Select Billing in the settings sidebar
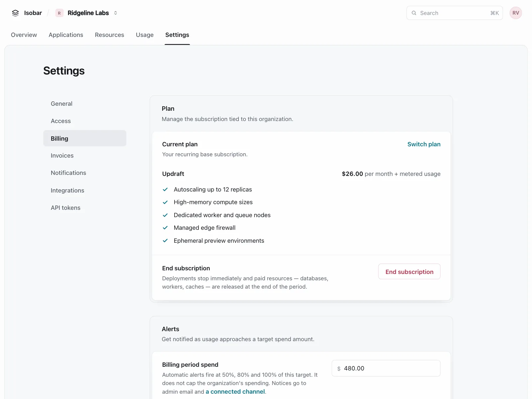Image resolution: width=532 pixels, height=399 pixels. tap(85, 138)
